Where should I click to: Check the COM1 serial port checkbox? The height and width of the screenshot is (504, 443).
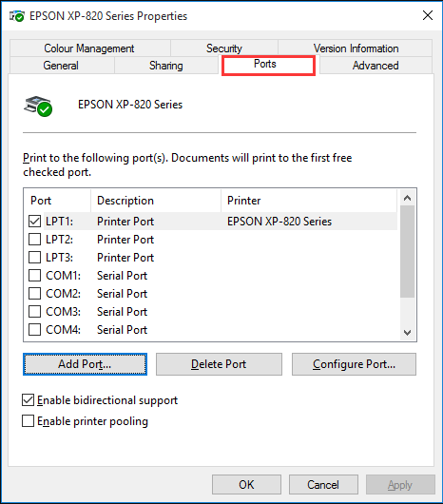pyautogui.click(x=34, y=276)
